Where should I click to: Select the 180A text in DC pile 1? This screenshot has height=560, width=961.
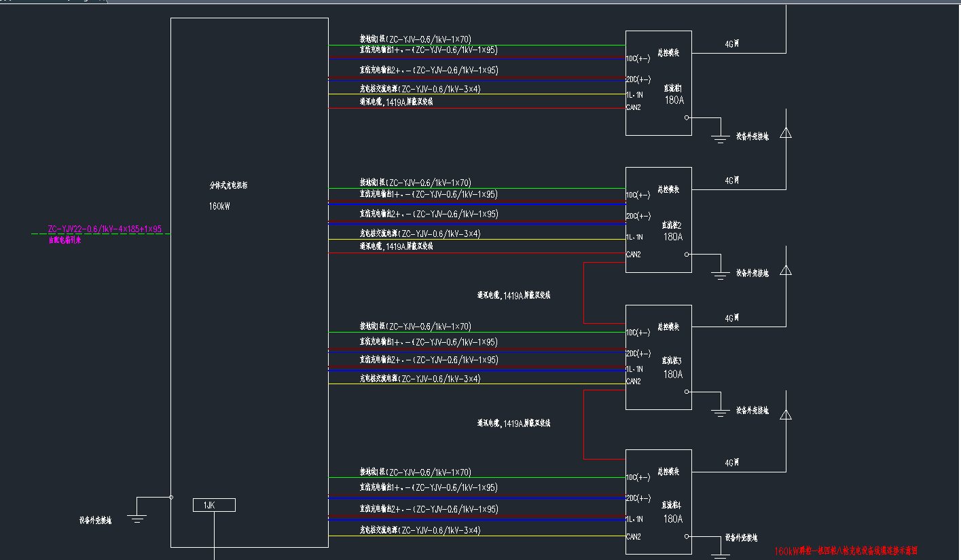click(673, 100)
